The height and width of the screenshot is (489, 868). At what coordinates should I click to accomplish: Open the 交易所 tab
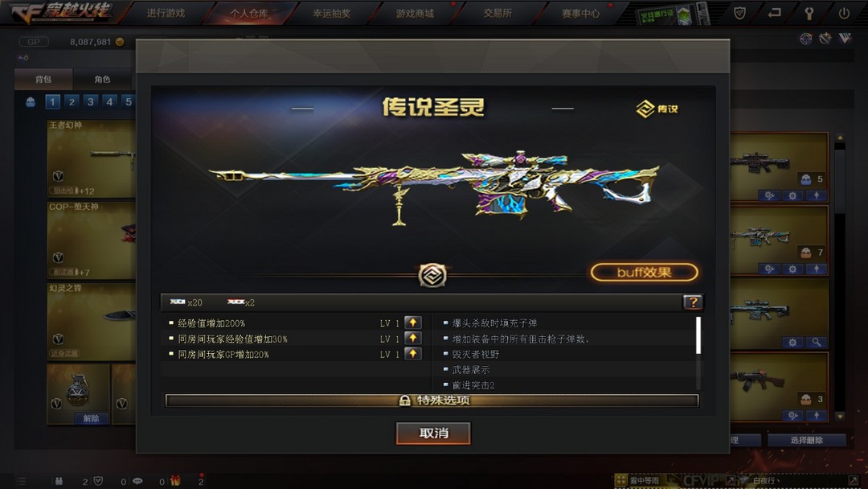coord(497,14)
